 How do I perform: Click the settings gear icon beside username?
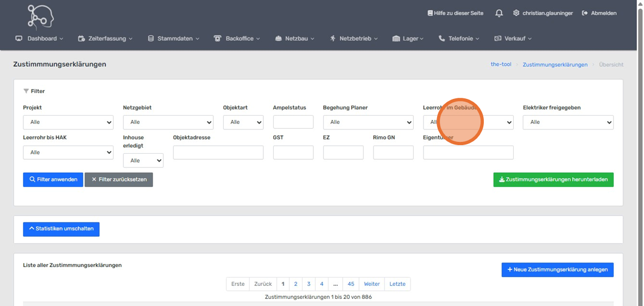(516, 13)
